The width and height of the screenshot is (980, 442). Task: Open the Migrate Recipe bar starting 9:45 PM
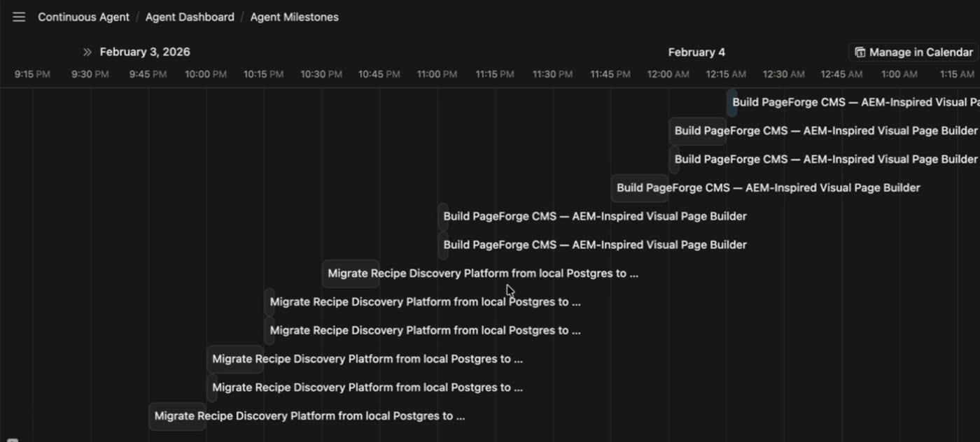pyautogui.click(x=177, y=416)
